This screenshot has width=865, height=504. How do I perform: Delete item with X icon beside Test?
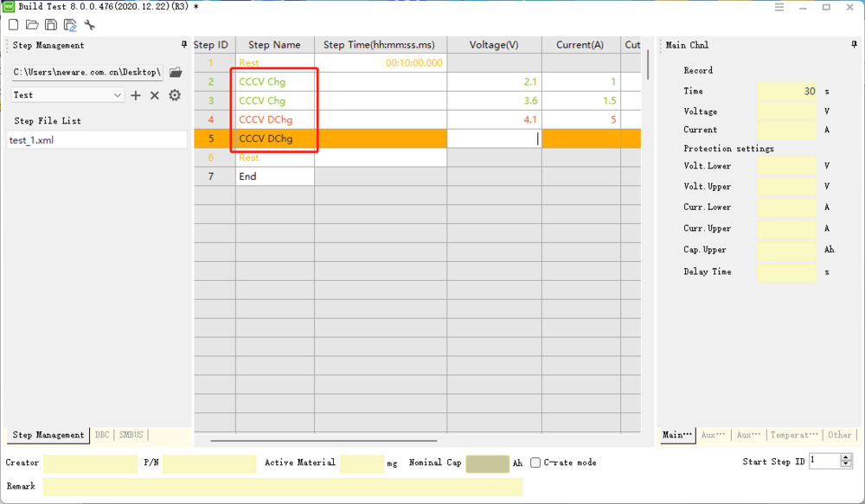(x=155, y=95)
